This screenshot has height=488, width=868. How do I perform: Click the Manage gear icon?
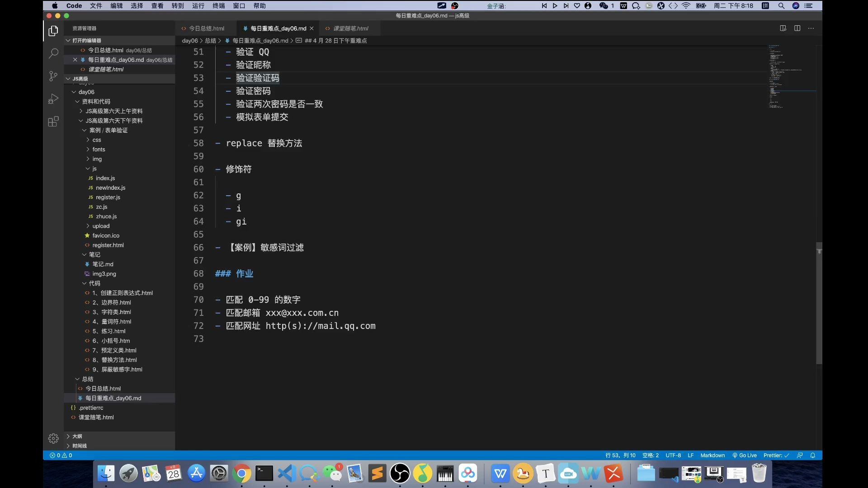coord(53,438)
